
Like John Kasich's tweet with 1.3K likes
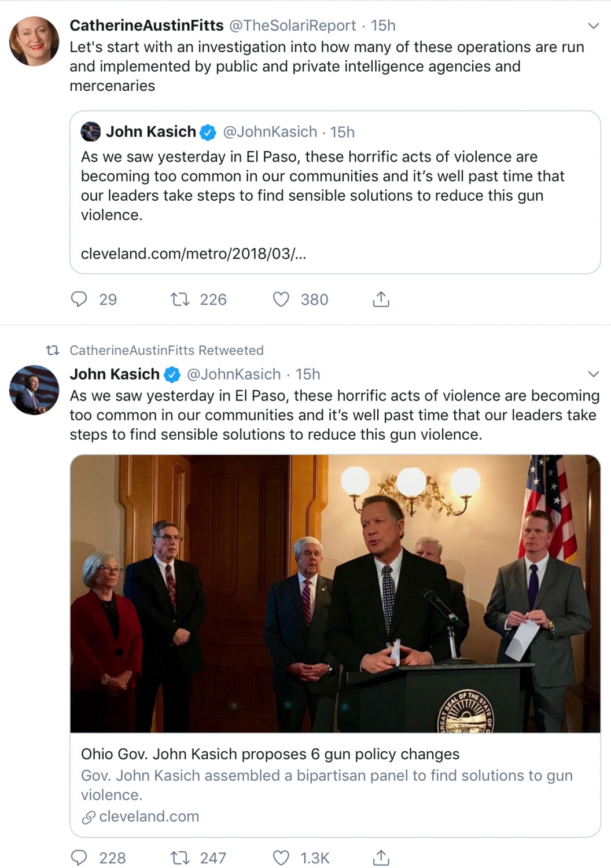pyautogui.click(x=281, y=858)
